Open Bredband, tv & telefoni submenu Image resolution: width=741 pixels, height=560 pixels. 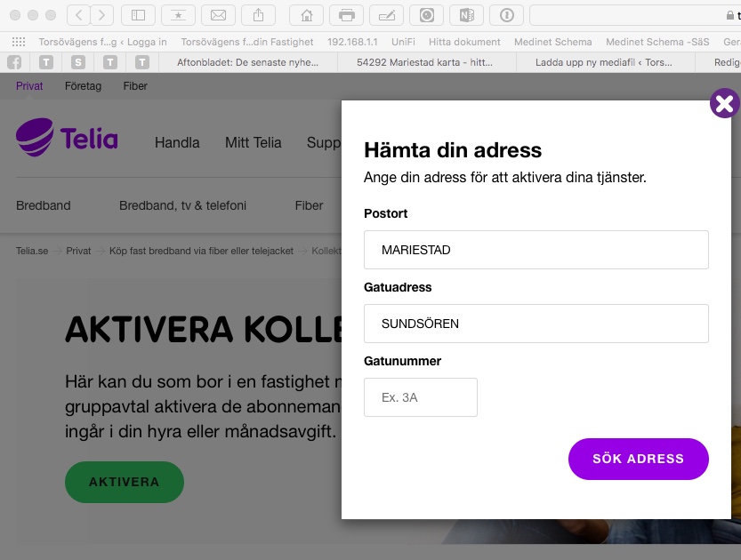click(183, 205)
